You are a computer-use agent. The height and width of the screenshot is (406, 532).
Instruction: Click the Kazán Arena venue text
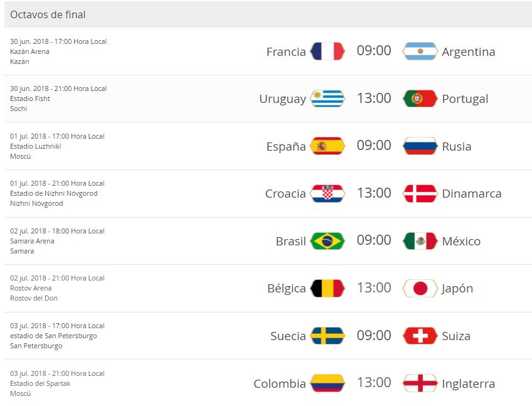point(29,51)
